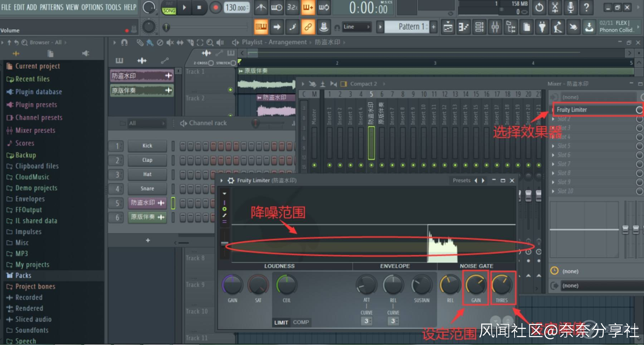Open the Playlist view icon
Screen dimensions: 644x345
(448, 27)
